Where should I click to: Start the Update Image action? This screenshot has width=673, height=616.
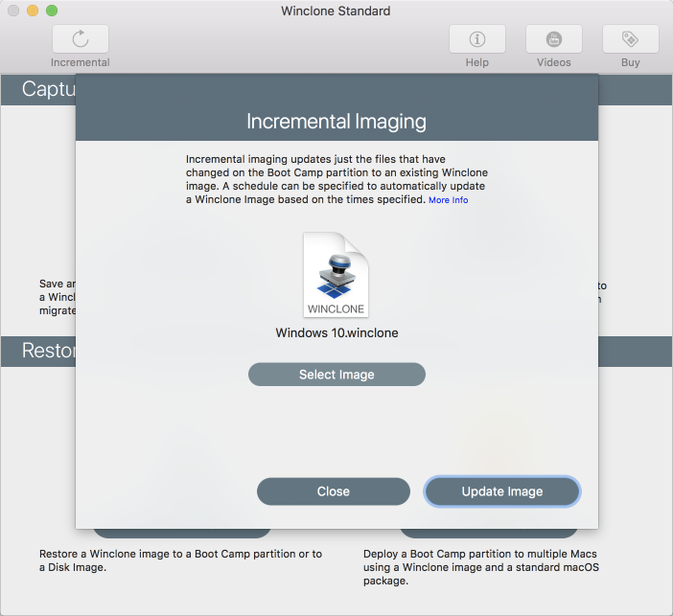point(502,491)
